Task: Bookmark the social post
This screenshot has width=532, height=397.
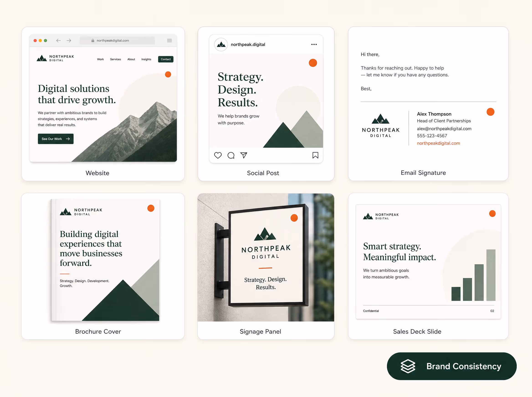Action: coord(315,155)
